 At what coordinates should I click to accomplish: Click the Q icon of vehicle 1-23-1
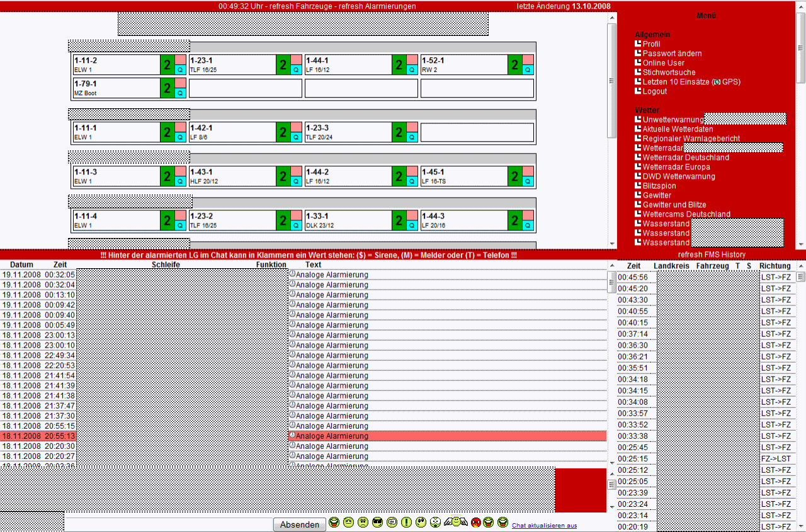pyautogui.click(x=297, y=70)
